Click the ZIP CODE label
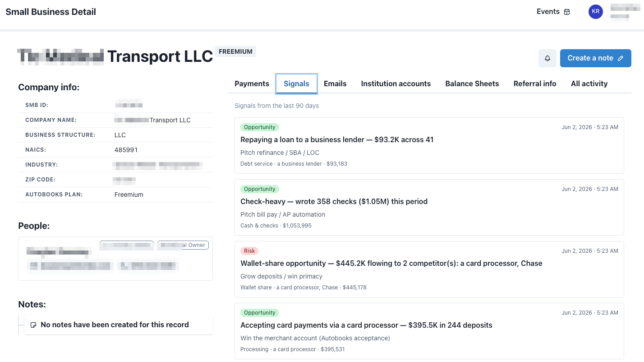The image size is (644, 362). tap(40, 180)
